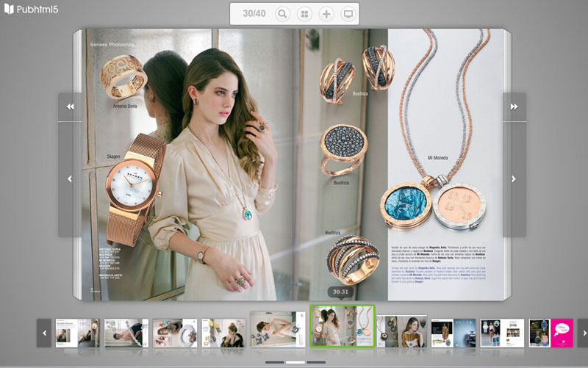Enter fullscreen via the monitor icon
588x368 pixels.
point(348,14)
